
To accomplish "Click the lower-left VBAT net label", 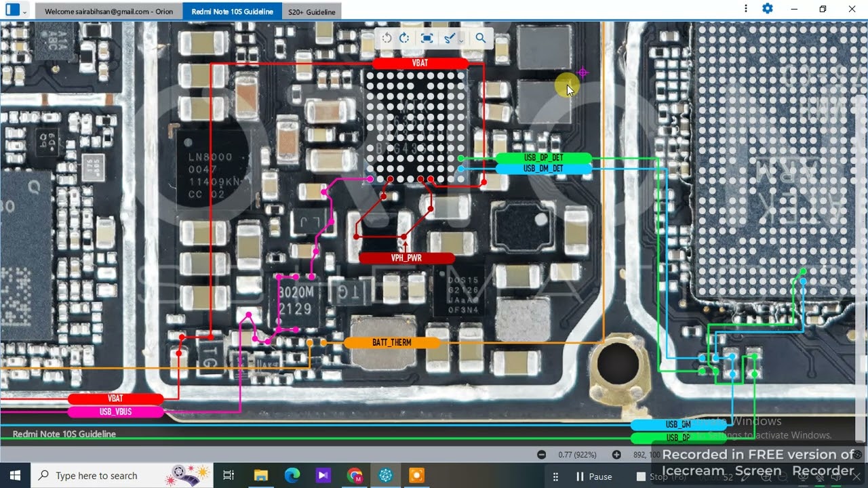I will click(x=116, y=399).
